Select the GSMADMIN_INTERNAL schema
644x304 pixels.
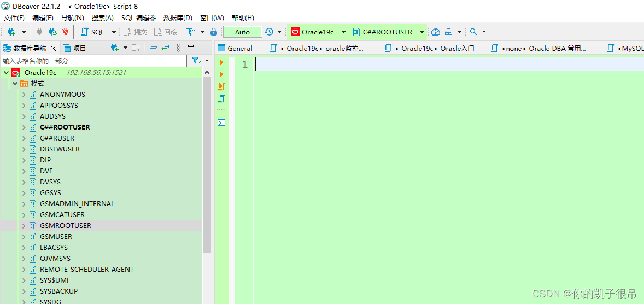(x=77, y=204)
